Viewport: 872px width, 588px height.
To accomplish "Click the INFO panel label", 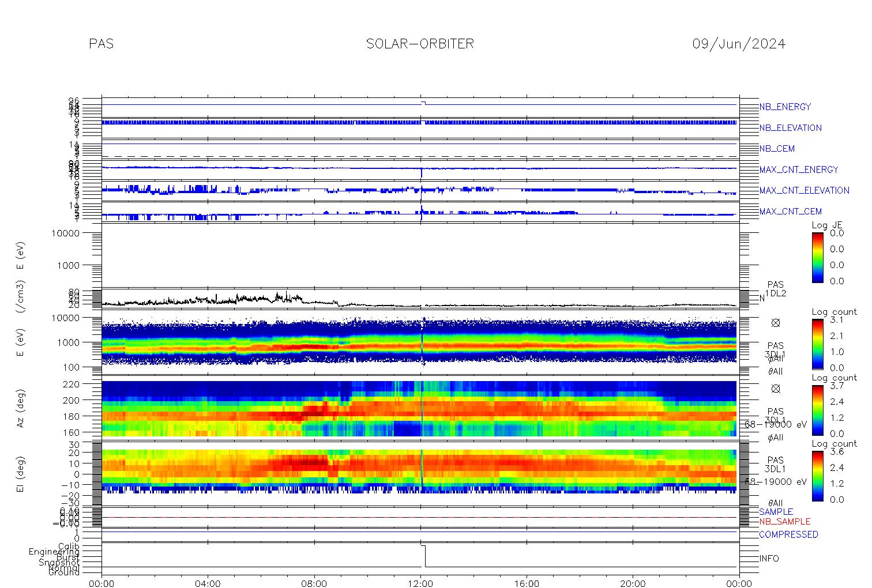I will pos(769,559).
